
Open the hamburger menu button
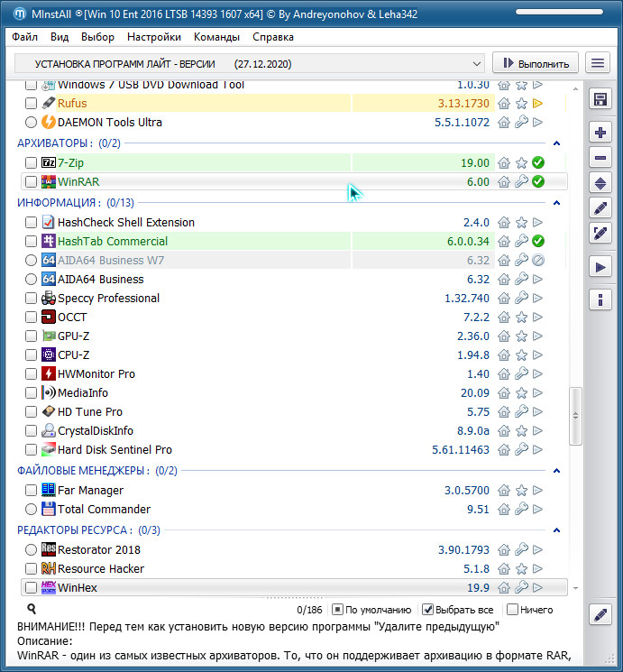coord(598,63)
